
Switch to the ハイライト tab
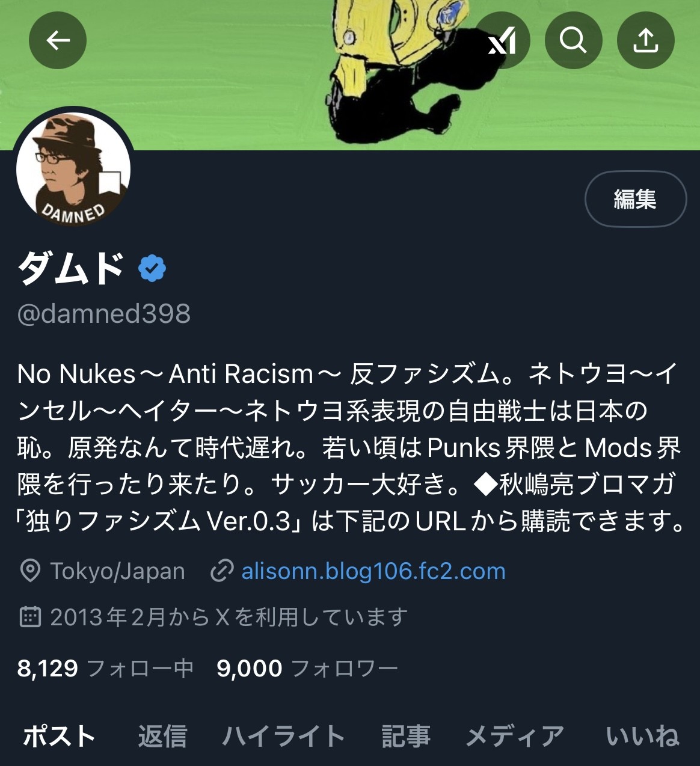284,737
